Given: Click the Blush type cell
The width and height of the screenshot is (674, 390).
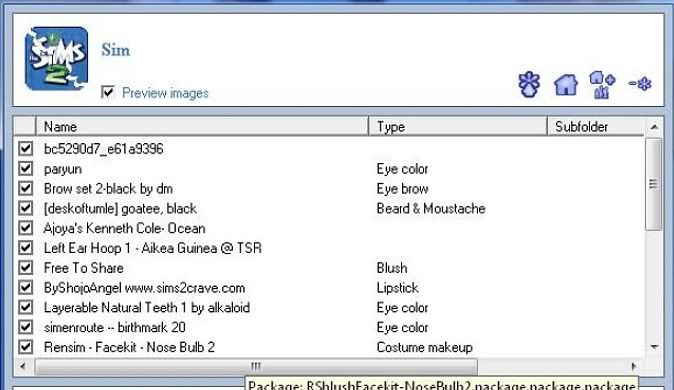Looking at the screenshot, I should (x=392, y=268).
